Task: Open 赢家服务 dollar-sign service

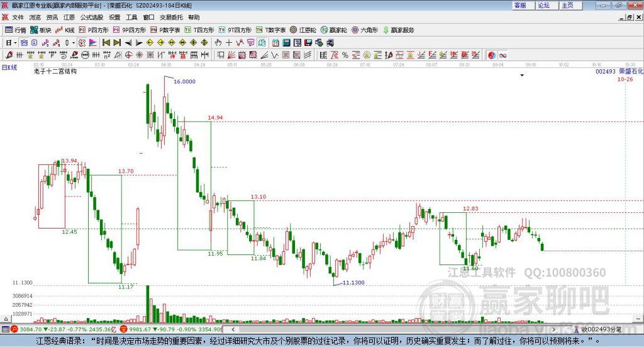Action: [x=398, y=30]
